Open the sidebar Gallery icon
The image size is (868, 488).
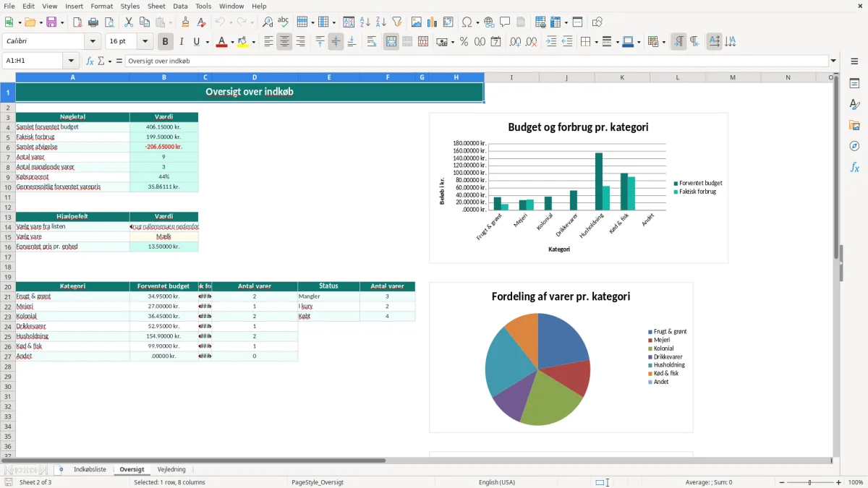click(x=854, y=125)
